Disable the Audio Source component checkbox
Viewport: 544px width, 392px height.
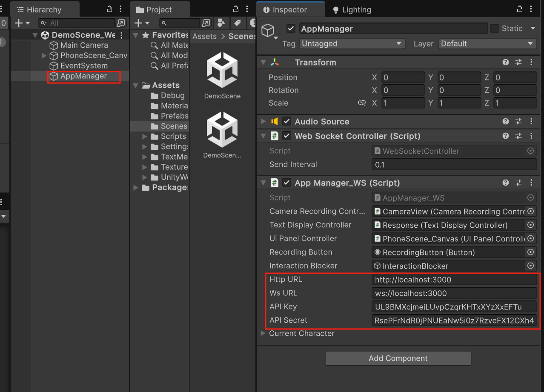[x=286, y=121]
